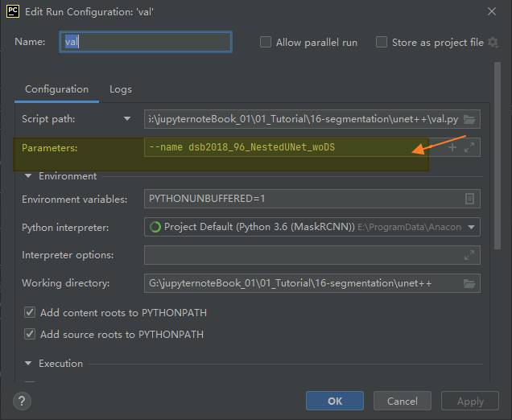Uncheck Add source roots to PYTHONPATH

click(x=30, y=334)
